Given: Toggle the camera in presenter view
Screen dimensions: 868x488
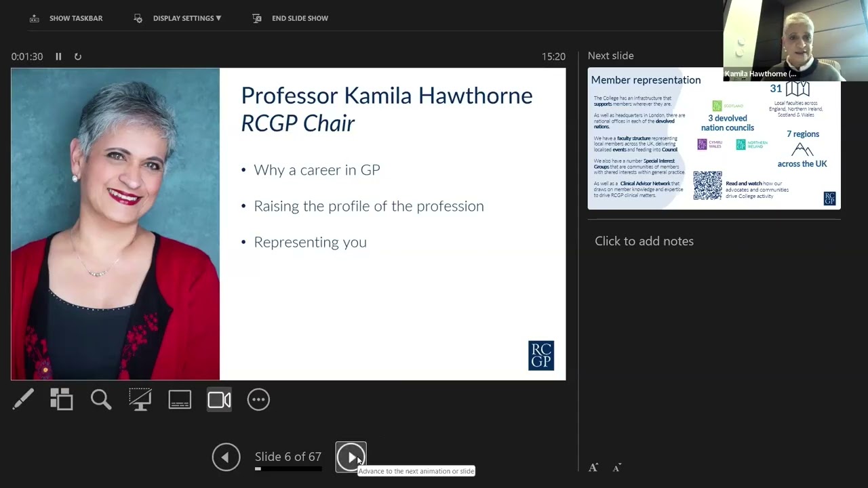Looking at the screenshot, I should [219, 399].
